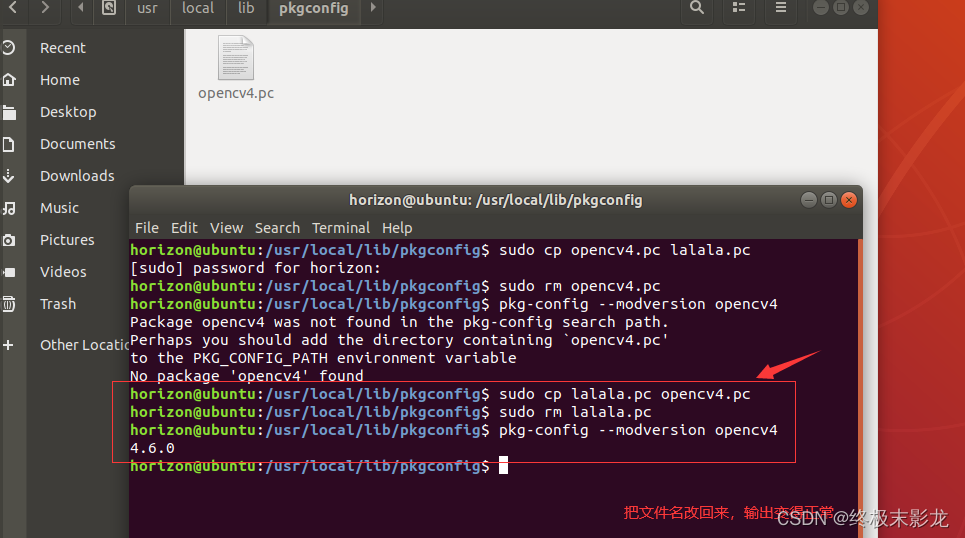Close the terminal window

[849, 199]
